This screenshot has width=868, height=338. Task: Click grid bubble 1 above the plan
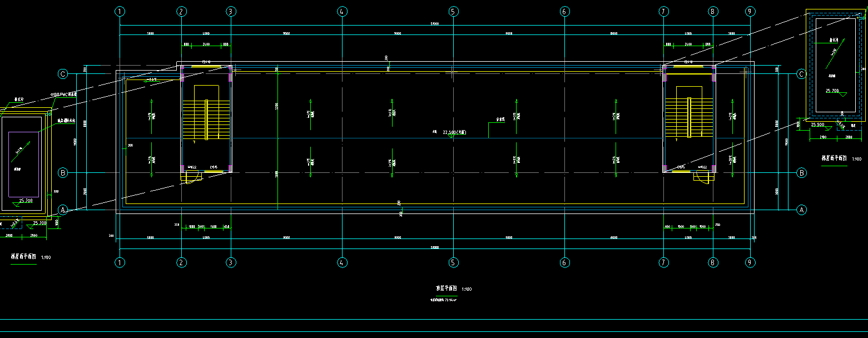(120, 11)
